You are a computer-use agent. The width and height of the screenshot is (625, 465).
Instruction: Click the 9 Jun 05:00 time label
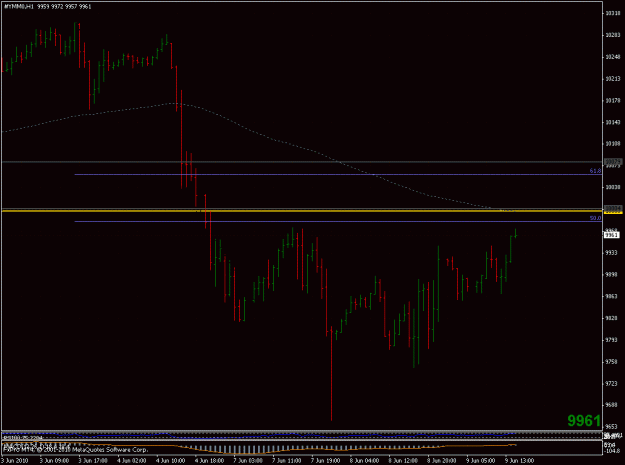click(x=481, y=461)
